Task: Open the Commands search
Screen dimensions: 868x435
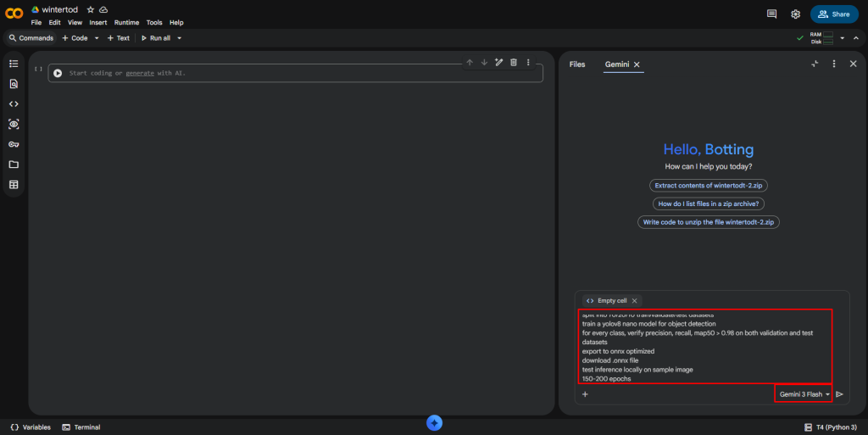Action: point(31,38)
